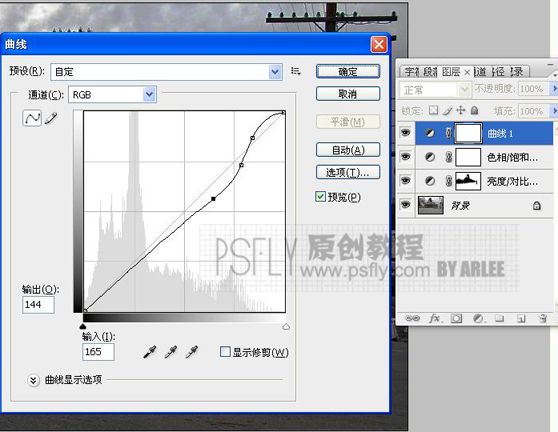
Task: Click the black point input slider
Action: (x=83, y=326)
